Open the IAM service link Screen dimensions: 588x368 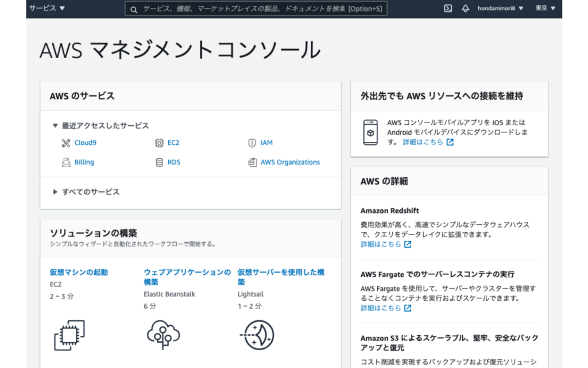click(x=266, y=143)
